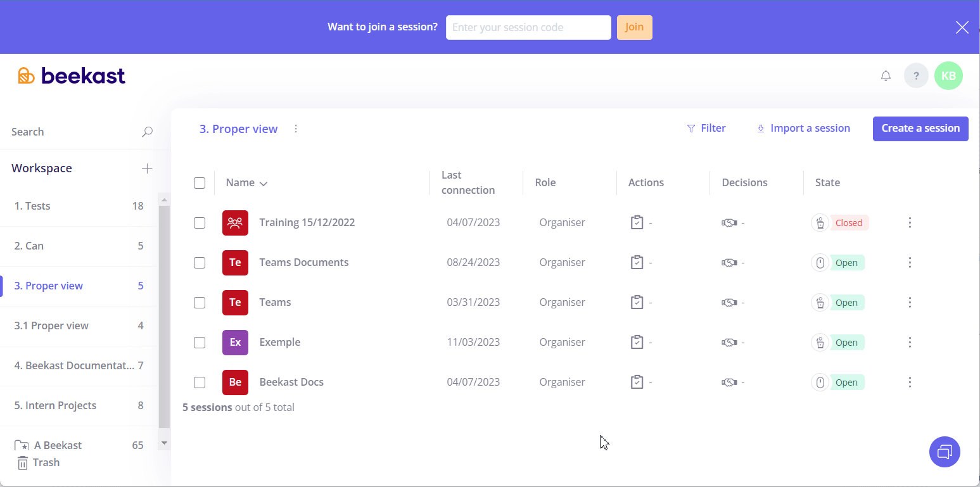Click the purple Ex icon for Exemple
Viewport: 980px width, 487px height.
click(235, 342)
